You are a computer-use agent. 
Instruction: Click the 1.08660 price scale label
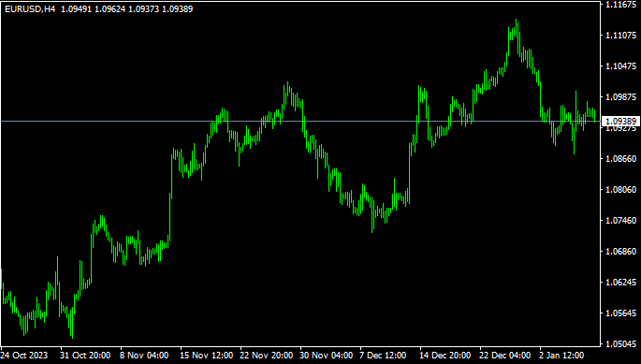pos(621,159)
